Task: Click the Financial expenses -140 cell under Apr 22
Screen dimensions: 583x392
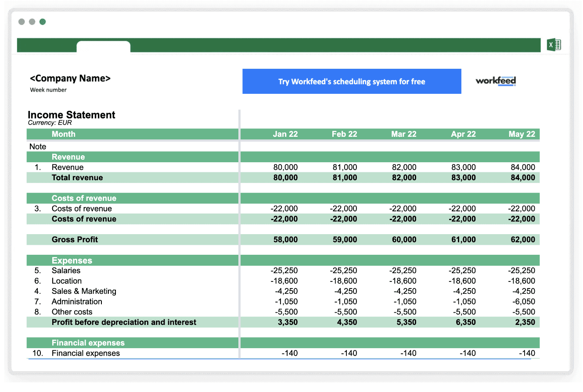Action: tap(468, 353)
